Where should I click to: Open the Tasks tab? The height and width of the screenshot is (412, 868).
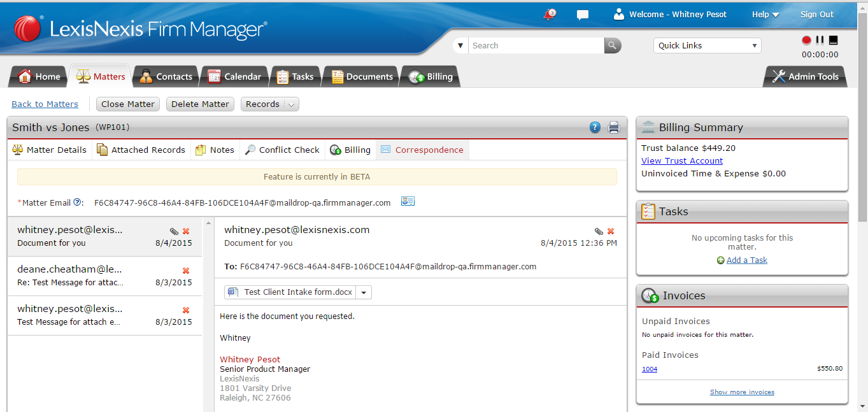pos(295,76)
